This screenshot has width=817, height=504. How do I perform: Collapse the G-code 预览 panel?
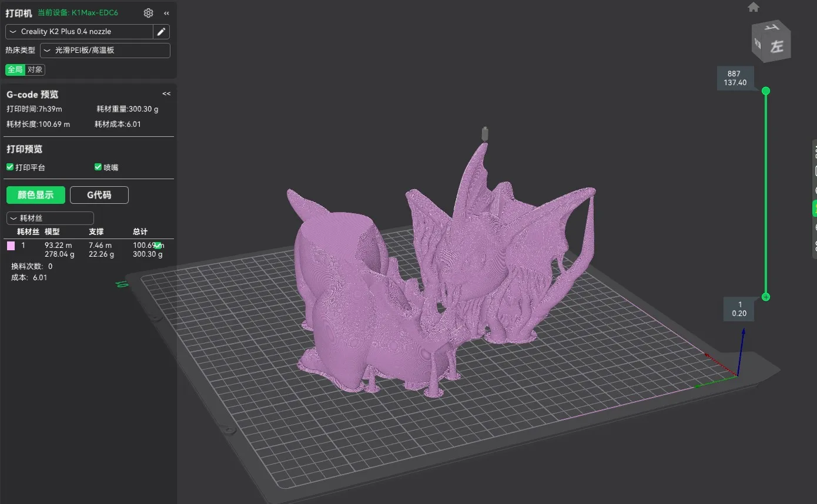[166, 93]
